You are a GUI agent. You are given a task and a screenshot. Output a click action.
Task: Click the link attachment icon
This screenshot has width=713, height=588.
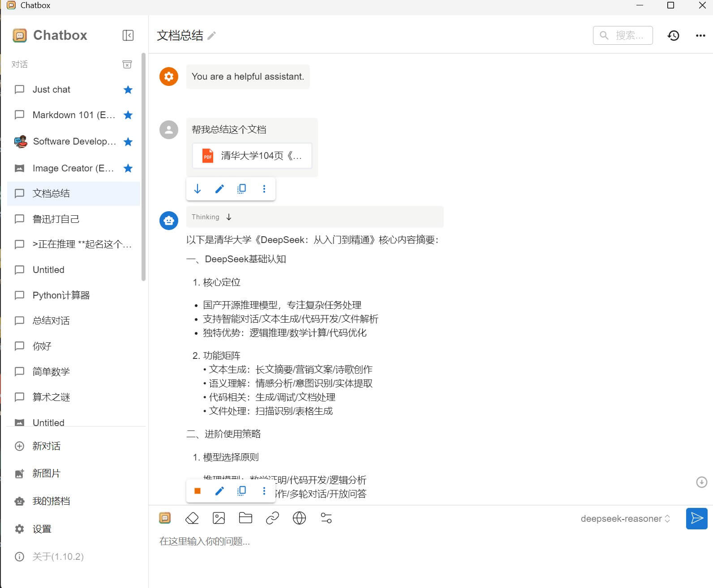click(x=272, y=518)
